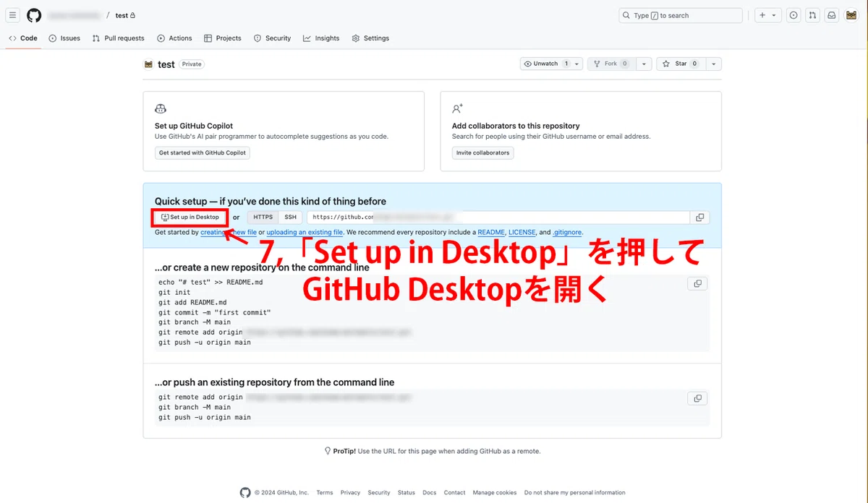Open the Manage cookies footer link
The image size is (868, 503).
tap(495, 493)
